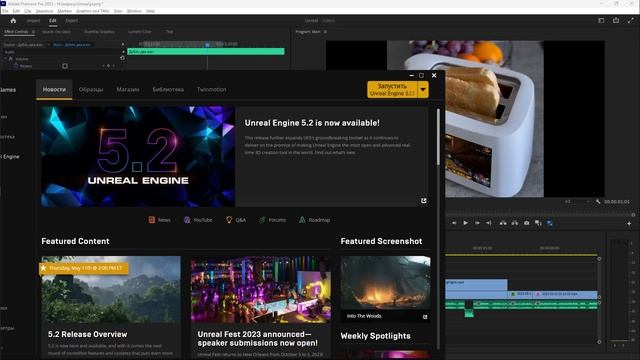Open the Sequence menu in Premiere
640x360 pixels.
point(44,11)
